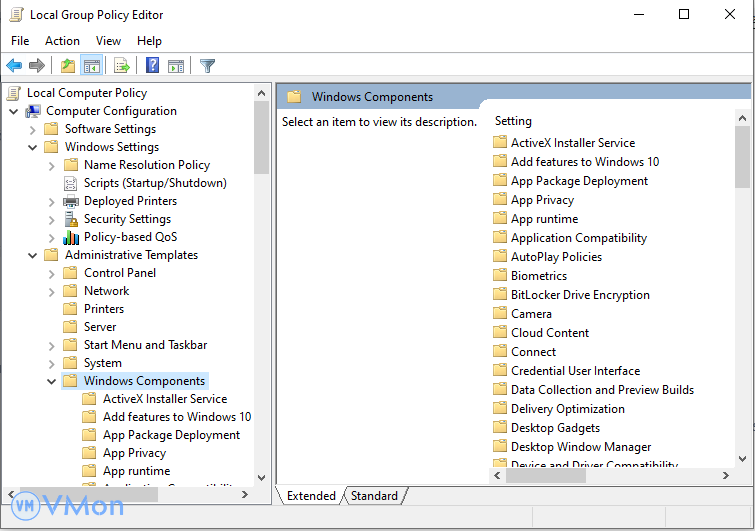The image size is (755, 531).
Task: Collapse the Computer Configuration node
Action: [14, 111]
